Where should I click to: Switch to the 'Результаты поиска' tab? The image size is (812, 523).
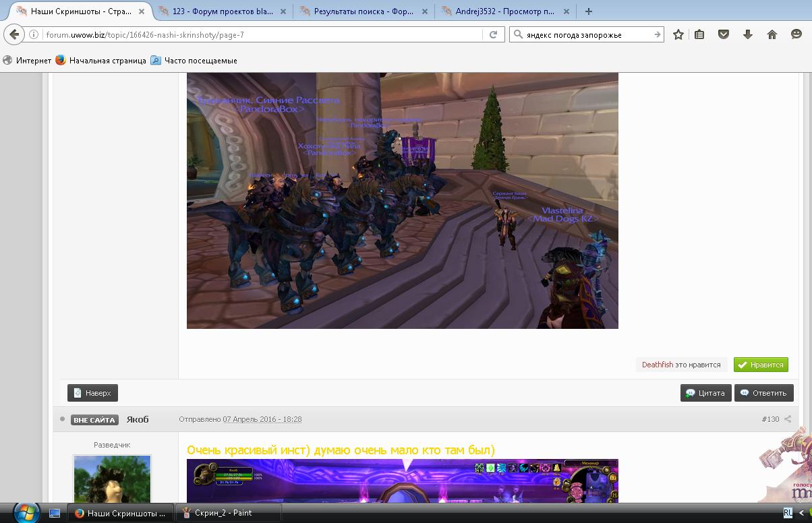pyautogui.click(x=363, y=11)
